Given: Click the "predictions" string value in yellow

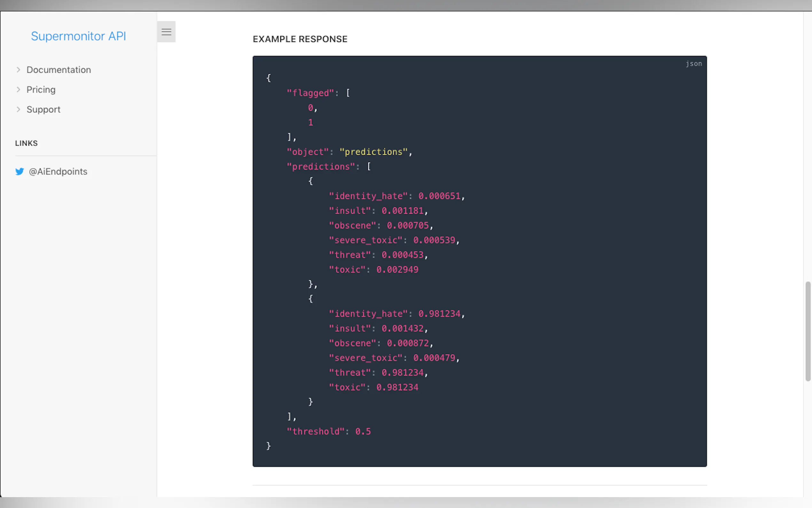Looking at the screenshot, I should click(x=374, y=152).
